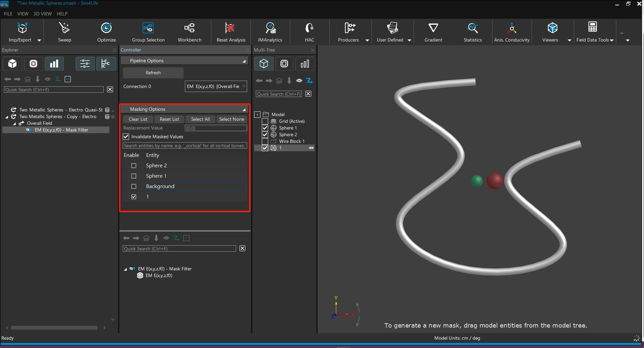Uncheck Invalidate Masked Values
Viewport: 644px width, 348px height.
pyautogui.click(x=126, y=137)
